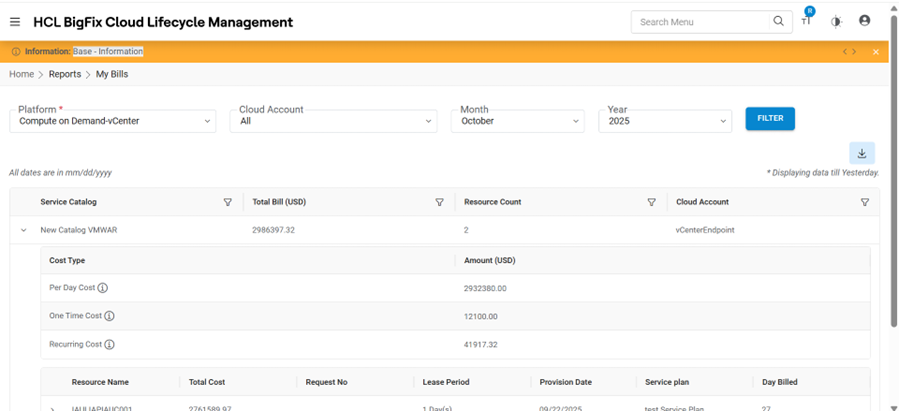Click the Resource Count value 2
This screenshot has height=411, width=899.
point(466,230)
